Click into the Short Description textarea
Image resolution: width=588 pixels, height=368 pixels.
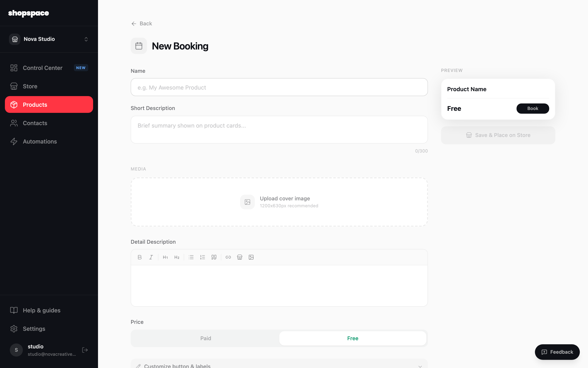coord(279,129)
